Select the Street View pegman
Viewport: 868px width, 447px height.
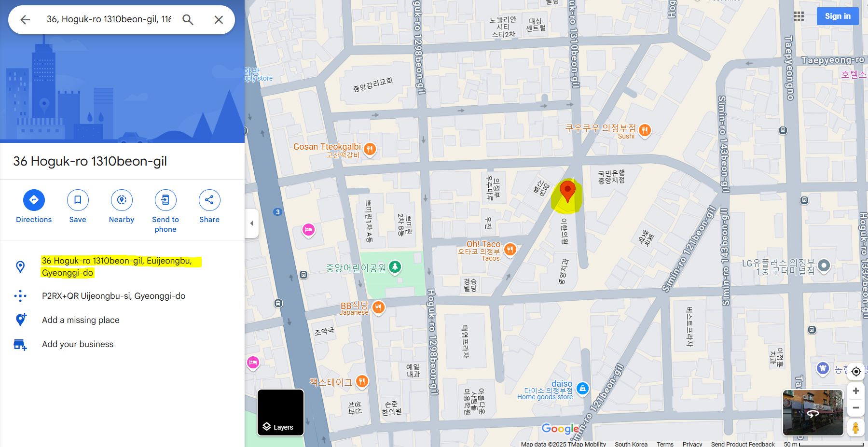click(856, 428)
